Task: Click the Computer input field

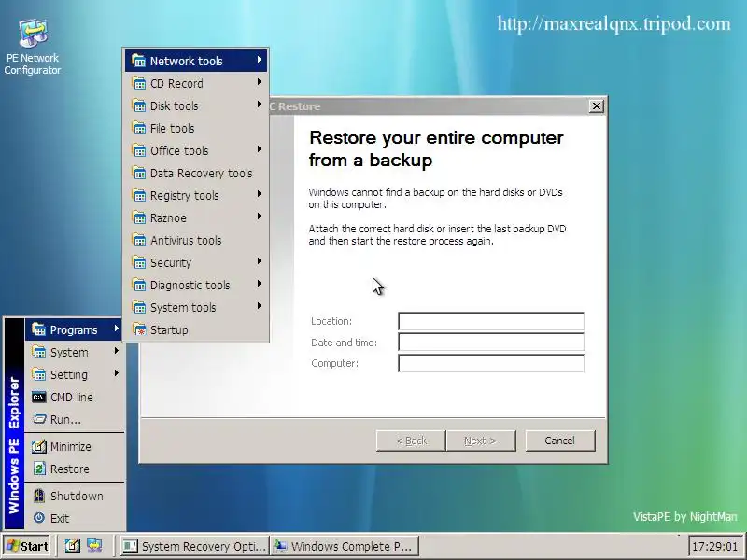Action: [x=491, y=363]
